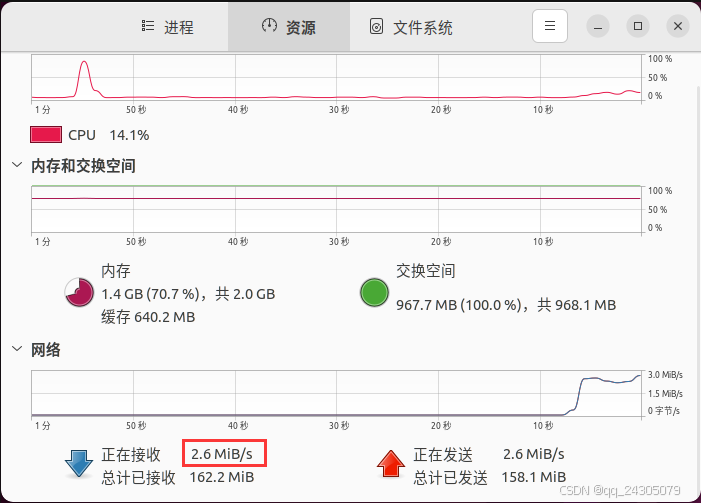
Task: Click the 内存和交换空间 heading
Action: [83, 166]
